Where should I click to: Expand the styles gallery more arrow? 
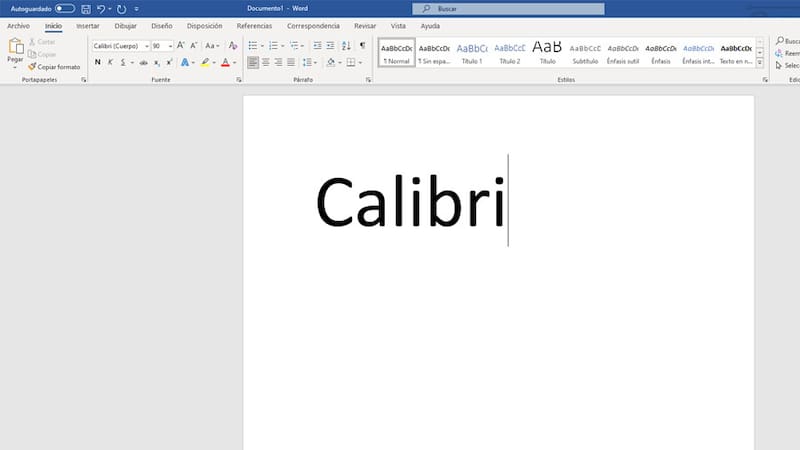pyautogui.click(x=760, y=63)
